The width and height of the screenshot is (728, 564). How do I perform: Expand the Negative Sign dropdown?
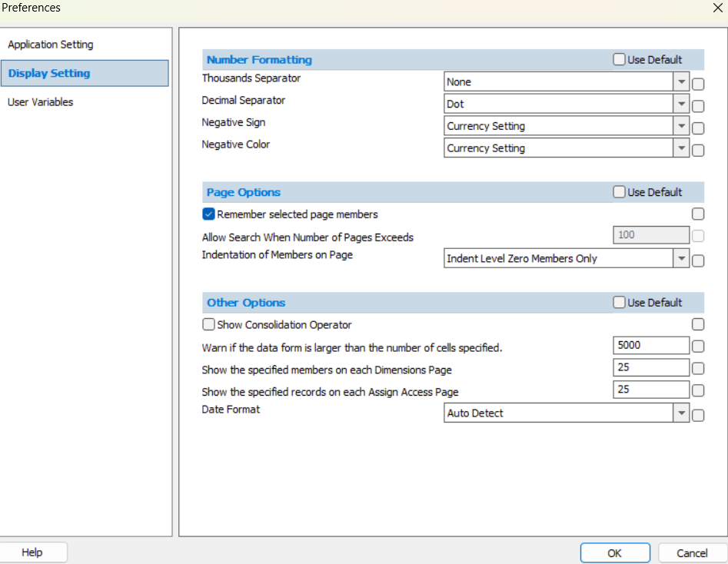point(681,126)
